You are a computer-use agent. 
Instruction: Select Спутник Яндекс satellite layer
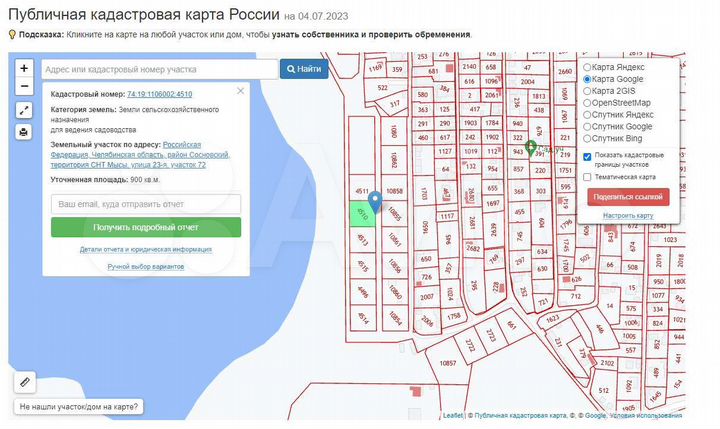click(618, 115)
